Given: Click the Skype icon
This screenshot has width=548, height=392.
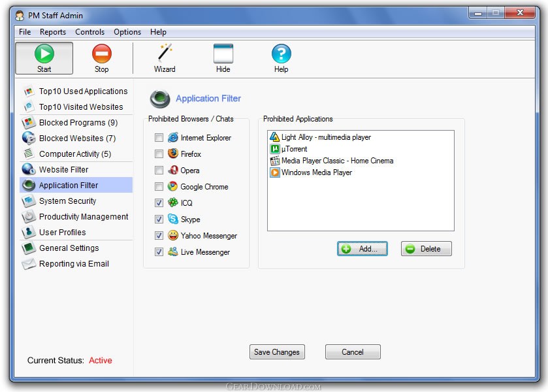Looking at the screenshot, I should tap(172, 219).
